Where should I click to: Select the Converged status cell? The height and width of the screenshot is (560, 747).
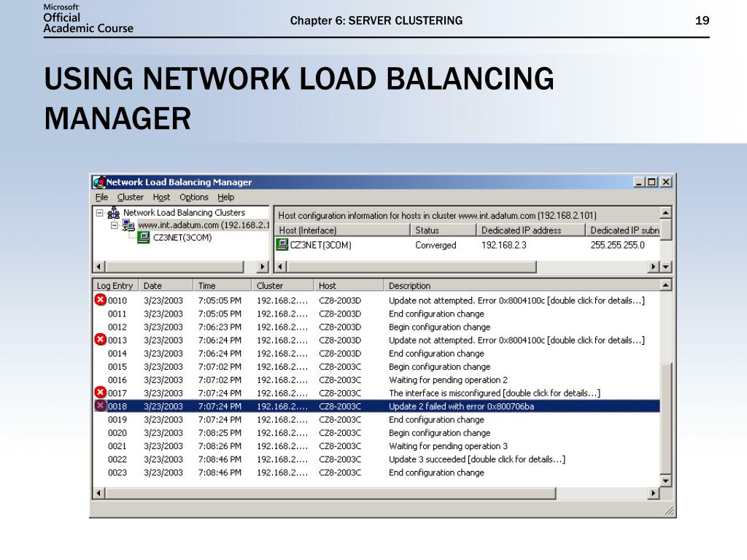[x=436, y=245]
